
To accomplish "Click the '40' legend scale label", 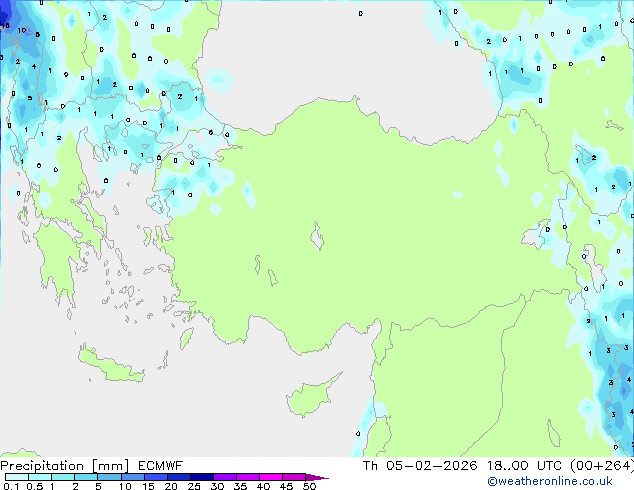I will click(263, 486).
